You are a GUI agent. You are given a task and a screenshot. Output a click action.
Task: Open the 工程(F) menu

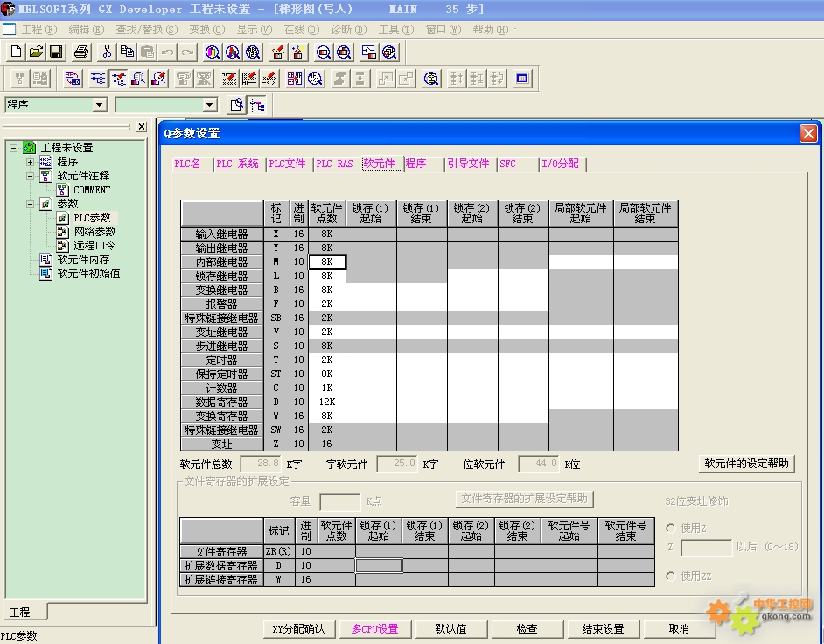[x=38, y=30]
